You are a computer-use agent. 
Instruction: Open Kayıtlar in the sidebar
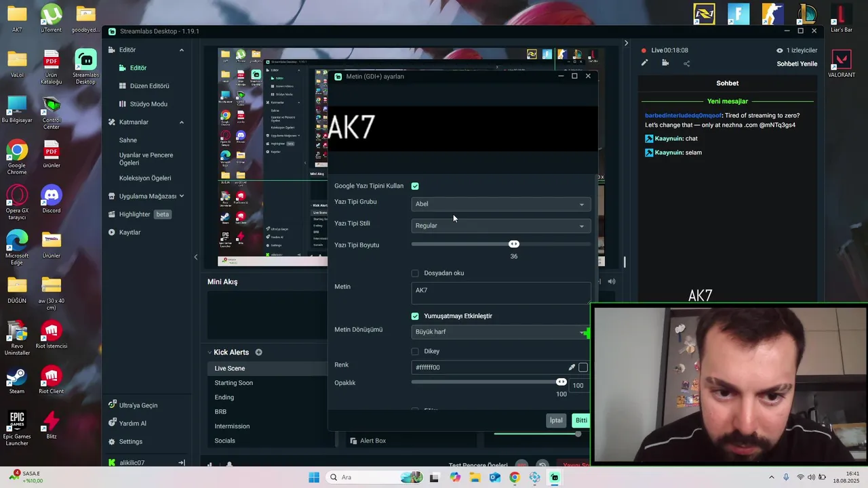coord(130,232)
